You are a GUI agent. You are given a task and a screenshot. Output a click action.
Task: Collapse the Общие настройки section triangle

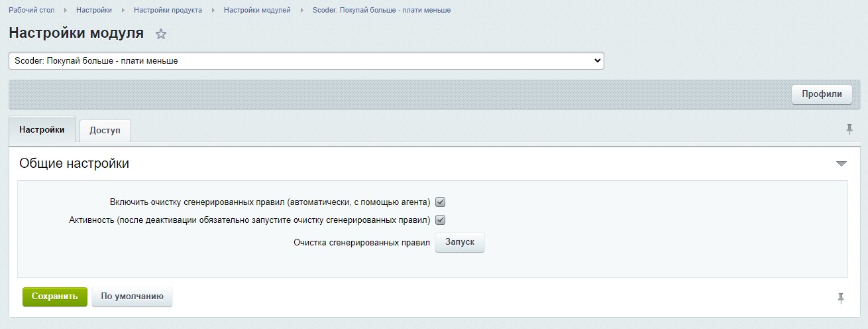coord(841,163)
